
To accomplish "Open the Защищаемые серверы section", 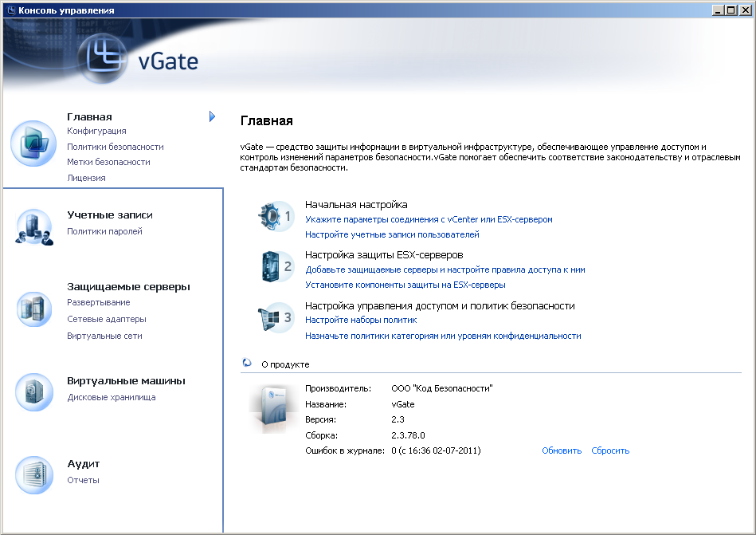I will tap(128, 286).
